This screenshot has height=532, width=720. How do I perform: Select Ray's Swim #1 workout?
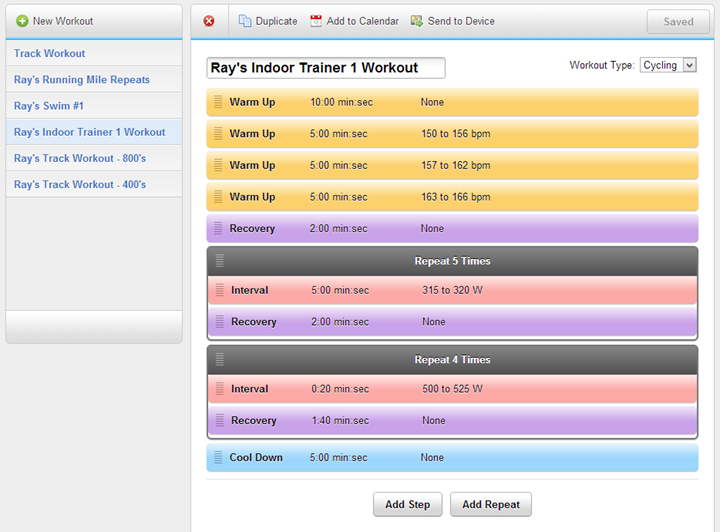tap(49, 105)
